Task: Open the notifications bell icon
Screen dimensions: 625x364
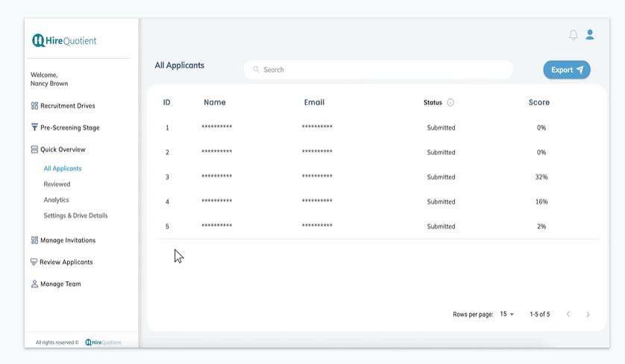Action: (574, 35)
